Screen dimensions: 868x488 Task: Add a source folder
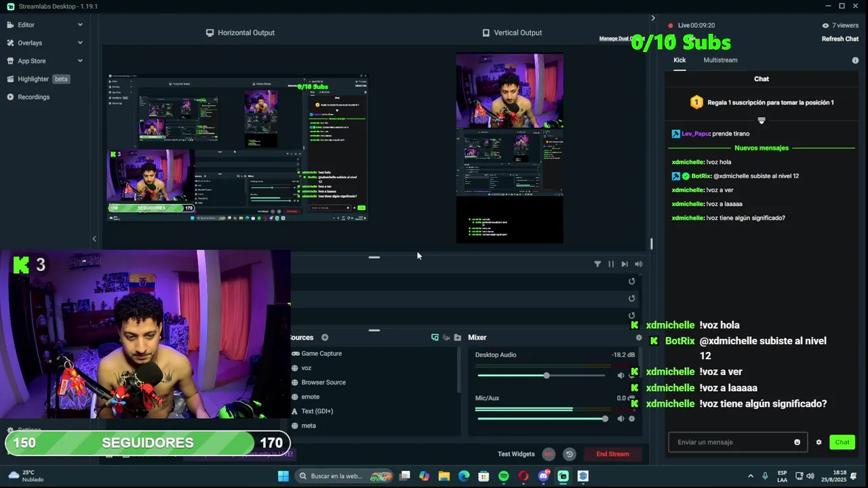click(458, 338)
